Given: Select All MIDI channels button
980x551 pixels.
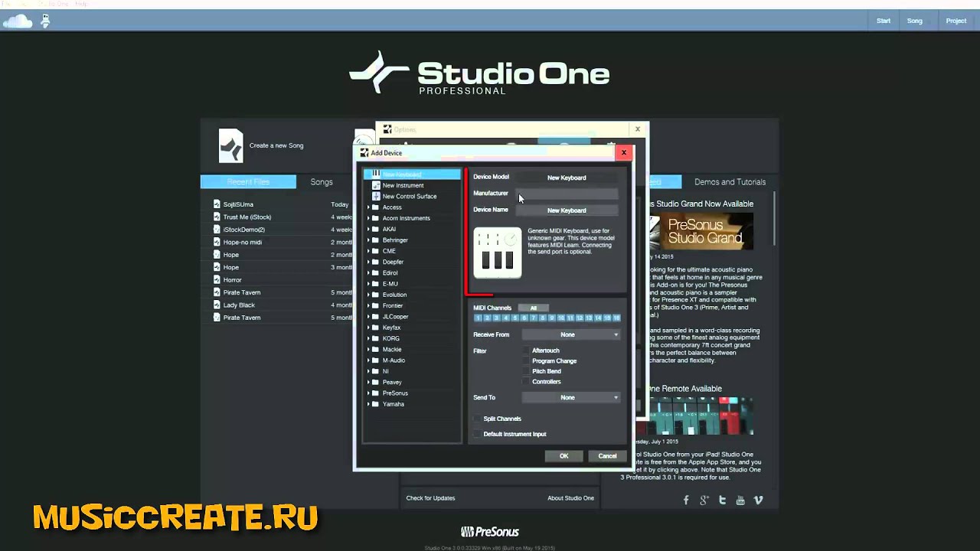Looking at the screenshot, I should tap(534, 308).
